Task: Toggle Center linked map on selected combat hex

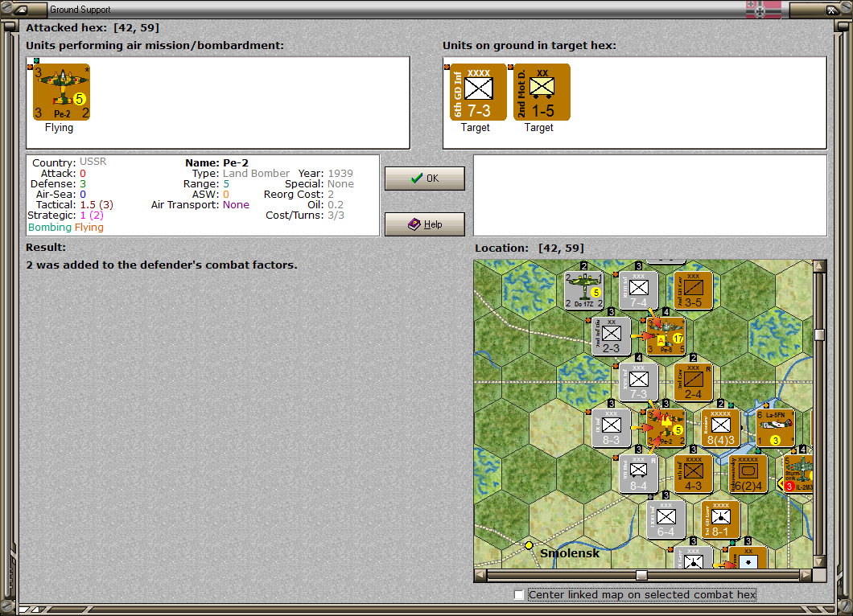Action: tap(519, 595)
